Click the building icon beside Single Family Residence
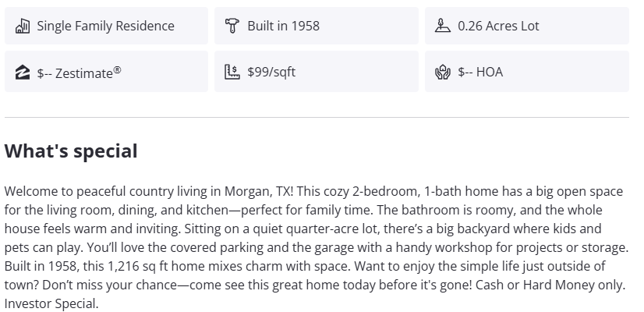 coord(22,26)
